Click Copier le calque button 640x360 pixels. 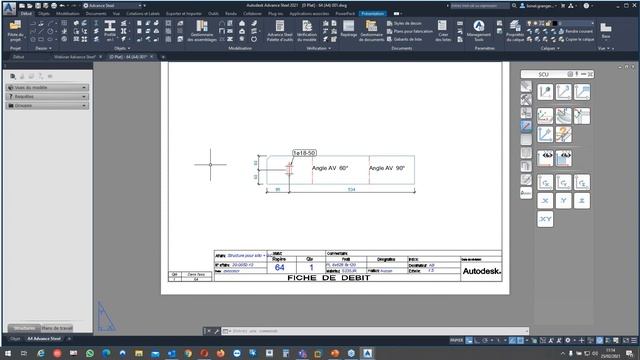pyautogui.click(x=577, y=39)
